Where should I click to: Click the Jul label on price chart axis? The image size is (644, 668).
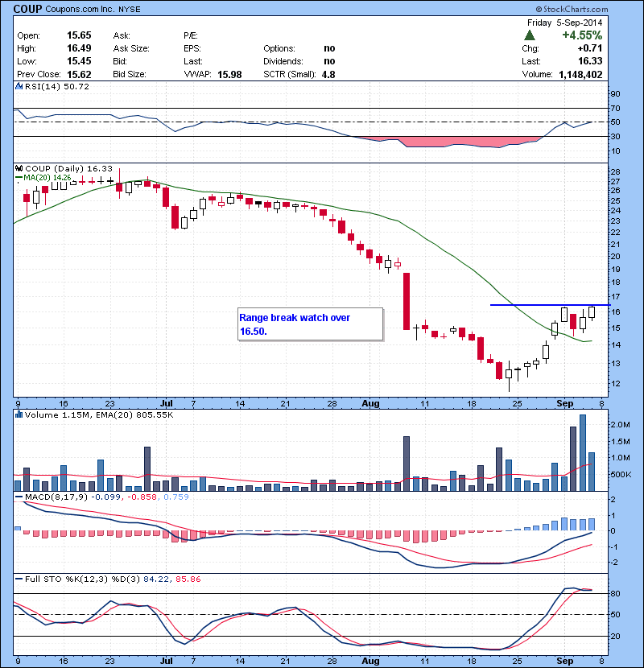(x=167, y=403)
